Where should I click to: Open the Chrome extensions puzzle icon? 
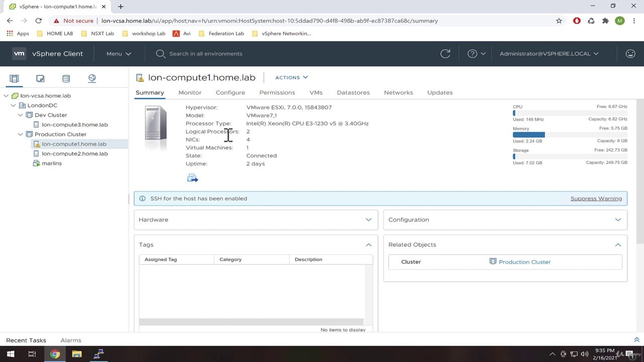pos(605,21)
